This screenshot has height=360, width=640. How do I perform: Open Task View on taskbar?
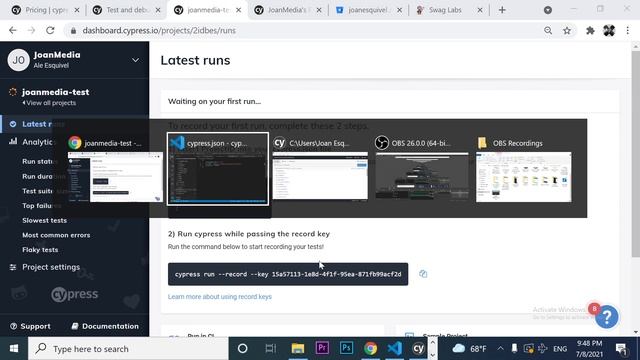[x=270, y=349]
